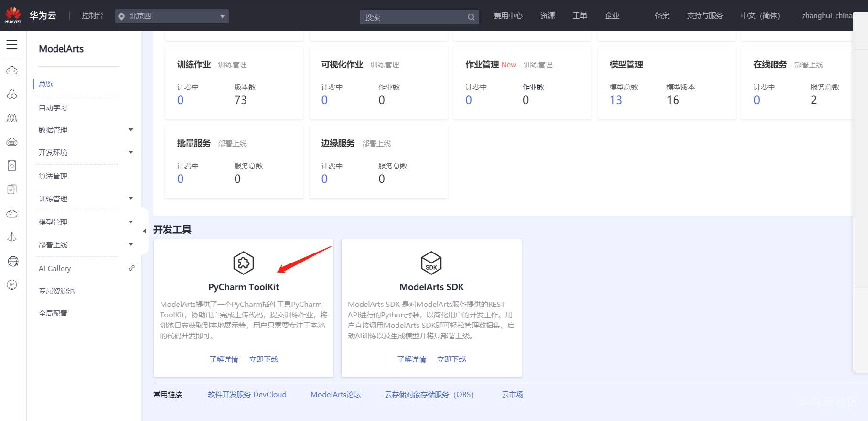Click the PyCharm ToolKit heading
The height and width of the screenshot is (421, 868).
click(244, 287)
